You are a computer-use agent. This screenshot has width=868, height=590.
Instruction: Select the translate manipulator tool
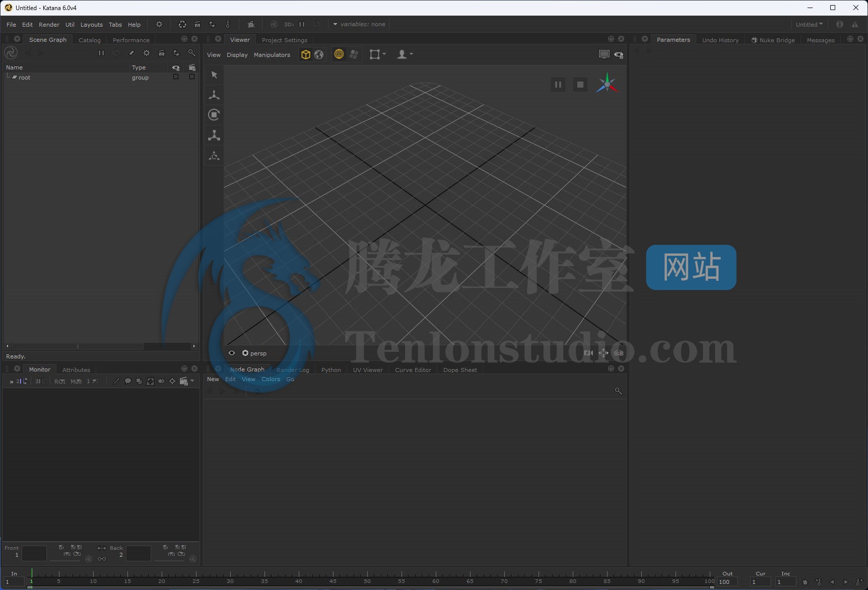214,95
